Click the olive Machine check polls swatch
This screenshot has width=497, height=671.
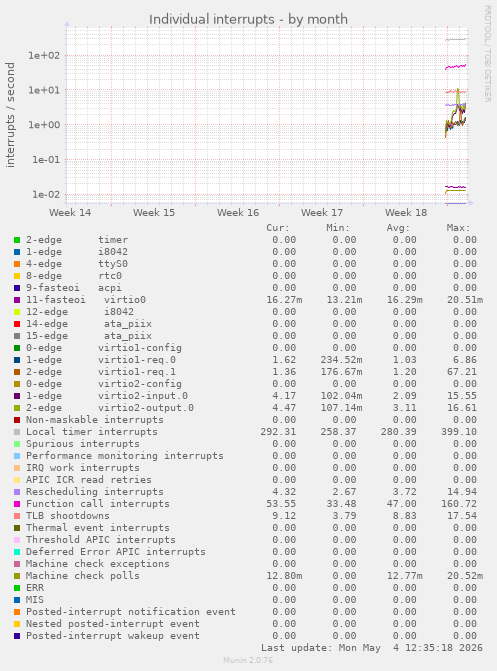pyautogui.click(x=17, y=576)
